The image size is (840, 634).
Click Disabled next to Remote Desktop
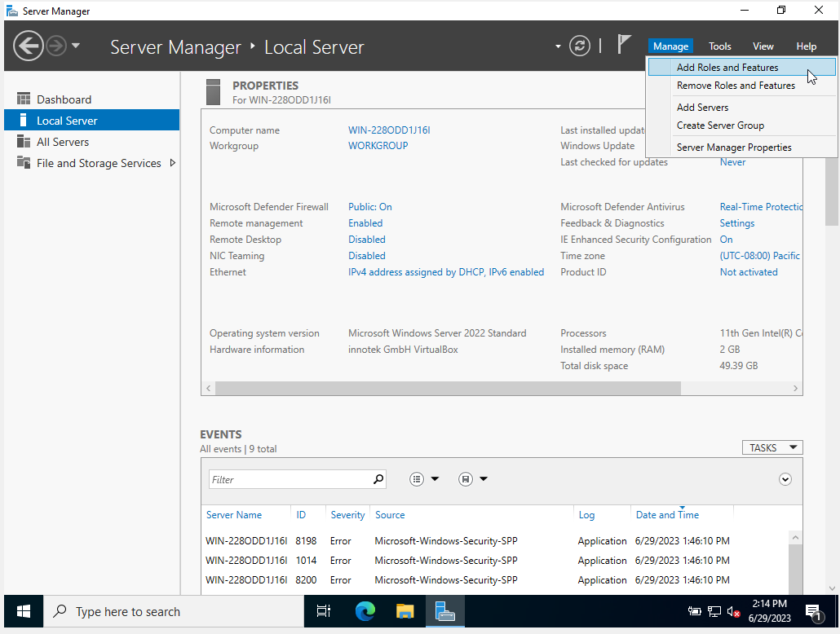pos(366,239)
